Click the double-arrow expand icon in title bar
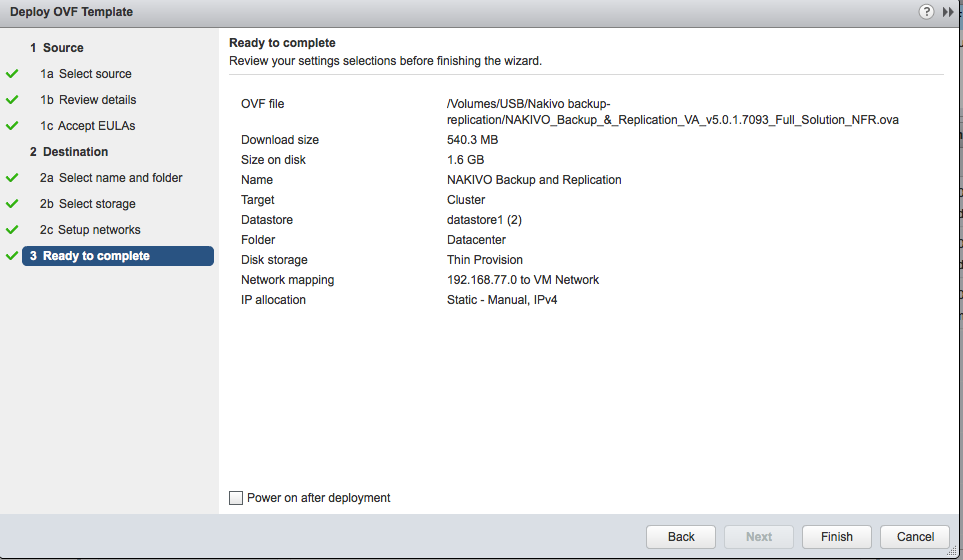 click(x=948, y=12)
